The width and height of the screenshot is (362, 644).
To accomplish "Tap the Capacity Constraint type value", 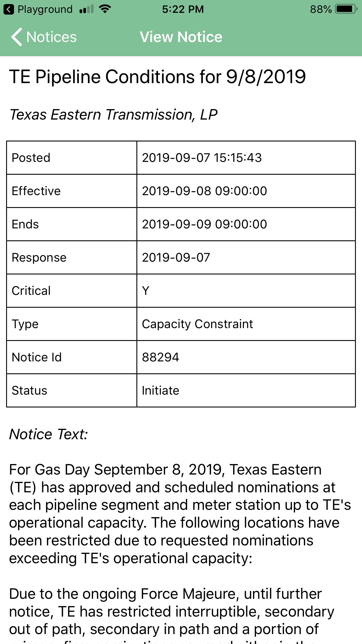I will click(x=197, y=324).
